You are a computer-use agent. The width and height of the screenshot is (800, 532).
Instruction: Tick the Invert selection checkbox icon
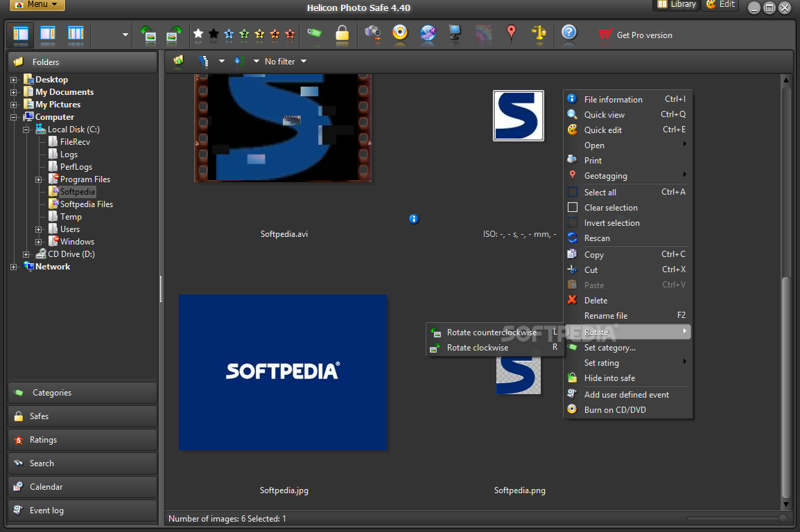[x=573, y=222]
